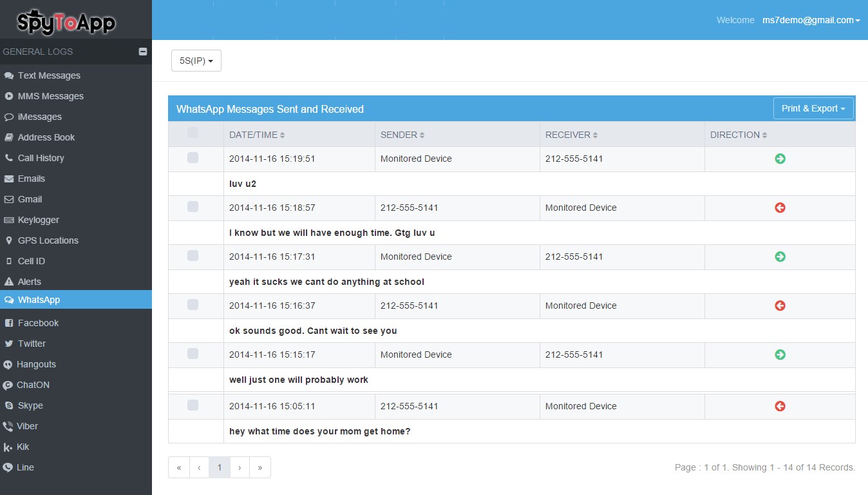This screenshot has height=495, width=868.
Task: Open the WhatsApp logs page
Action: (76, 300)
